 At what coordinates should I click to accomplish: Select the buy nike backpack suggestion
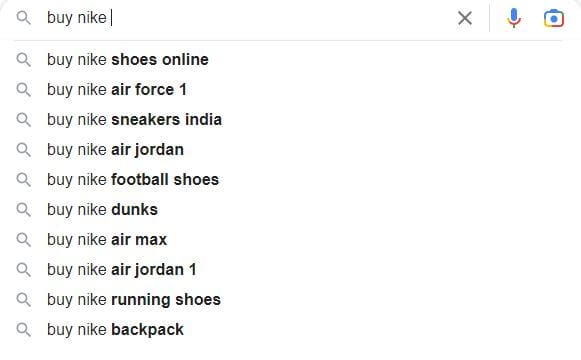290,330
